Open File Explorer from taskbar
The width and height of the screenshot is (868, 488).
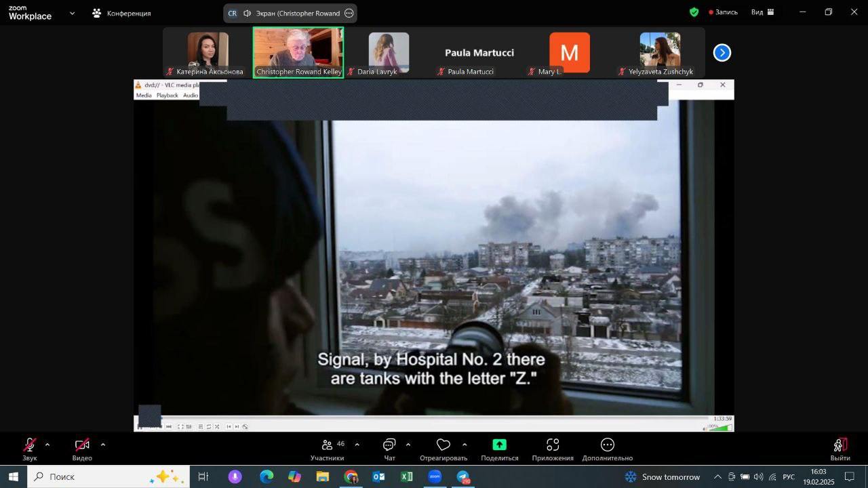pos(322,476)
